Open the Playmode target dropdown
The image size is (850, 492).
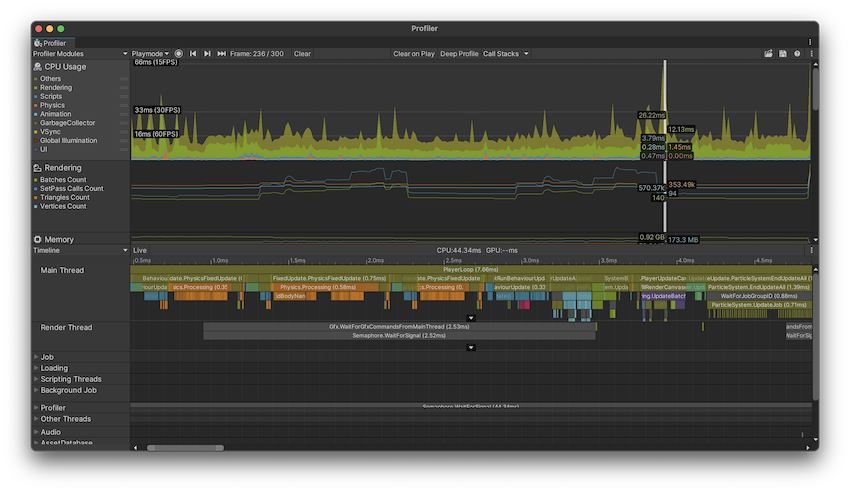(x=150, y=54)
